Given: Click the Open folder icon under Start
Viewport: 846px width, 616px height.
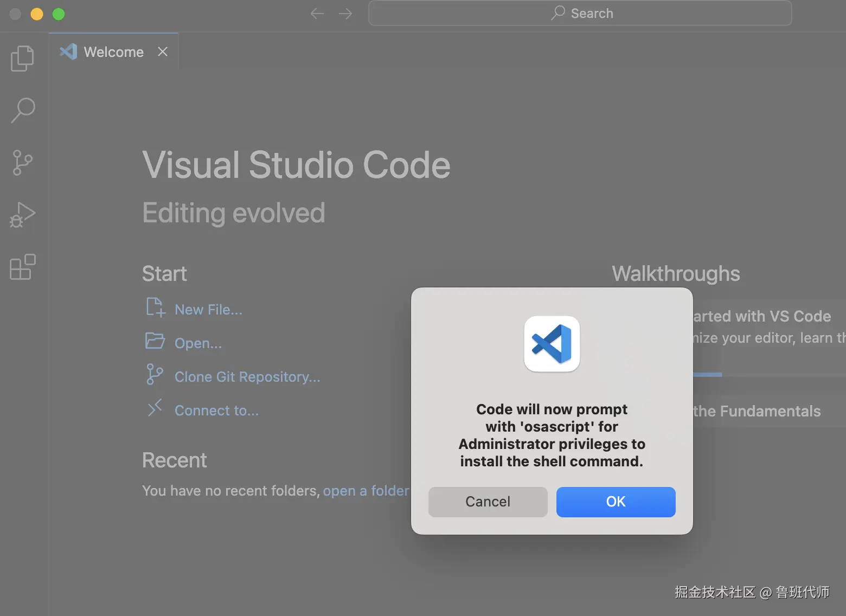Looking at the screenshot, I should click(x=155, y=341).
